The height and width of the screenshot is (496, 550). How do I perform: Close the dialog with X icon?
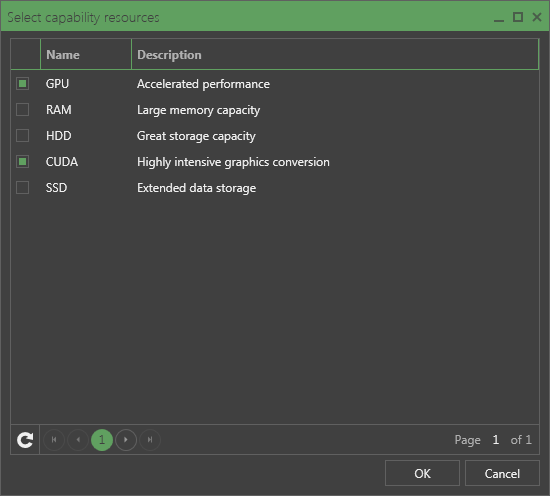pyautogui.click(x=537, y=17)
